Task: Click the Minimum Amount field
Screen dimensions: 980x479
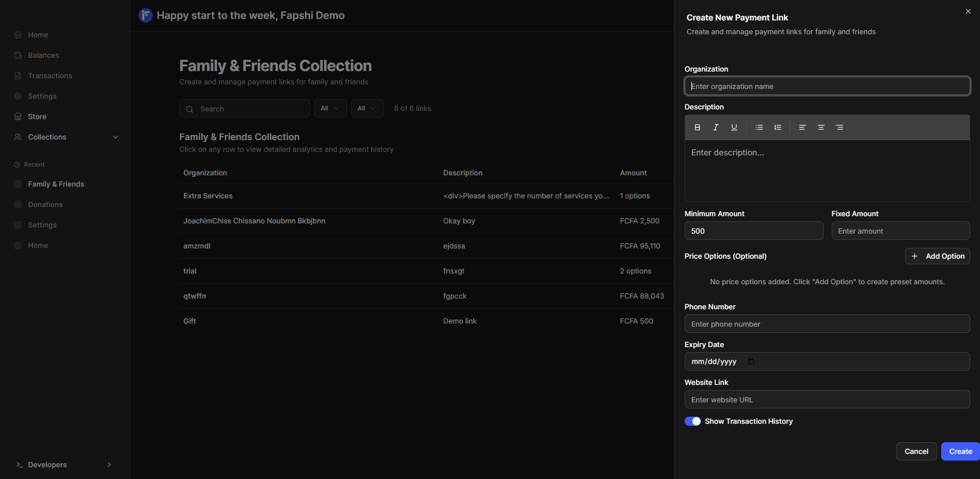Action: point(754,231)
